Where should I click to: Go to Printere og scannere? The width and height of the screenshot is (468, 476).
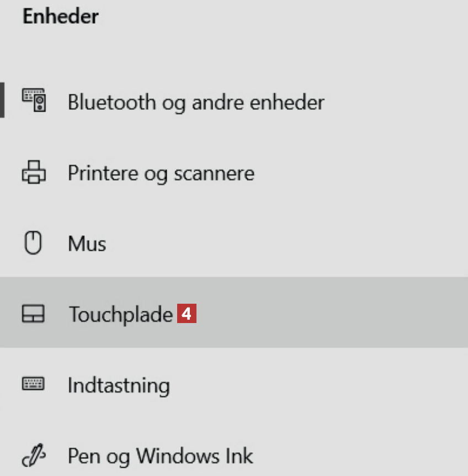pyautogui.click(x=161, y=173)
